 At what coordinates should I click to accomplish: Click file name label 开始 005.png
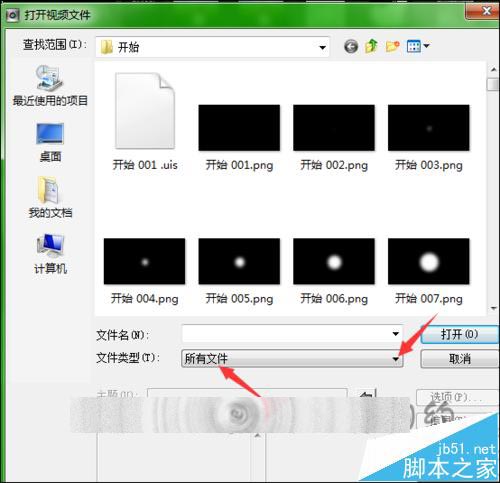click(x=239, y=299)
